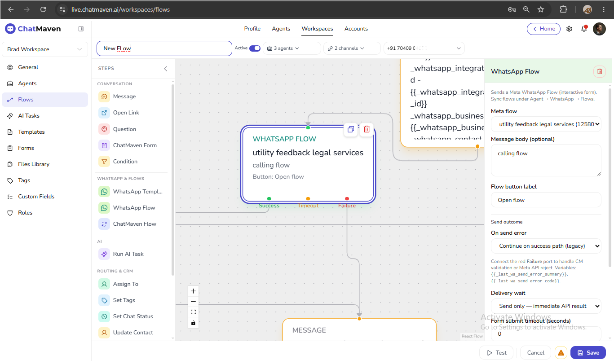This screenshot has width=614, height=364.
Task: Open Agents in the sidebar
Action: 45,83
